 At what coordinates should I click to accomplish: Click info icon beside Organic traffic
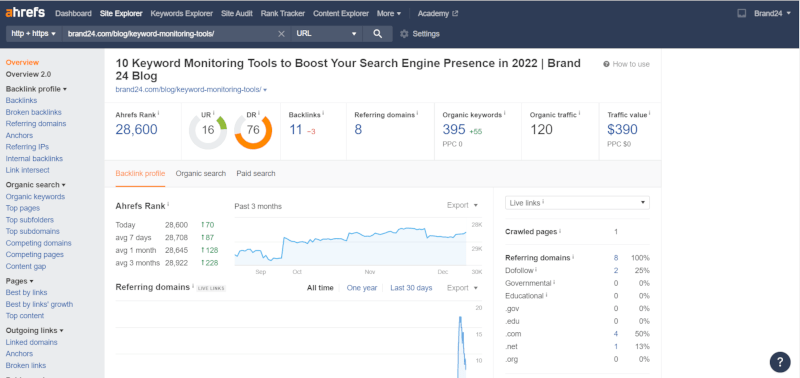click(x=580, y=113)
